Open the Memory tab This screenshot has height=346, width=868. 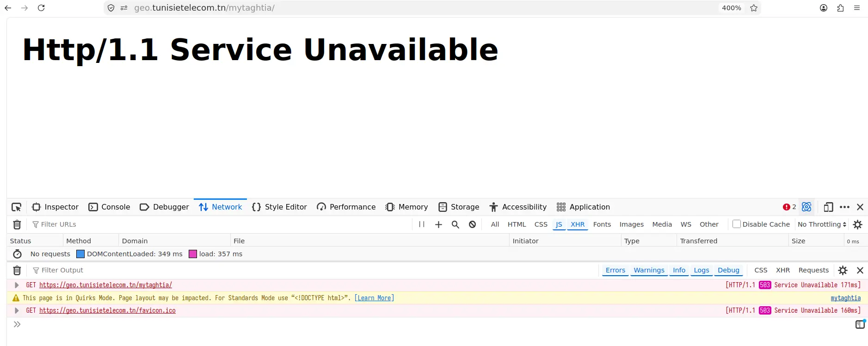coord(407,207)
